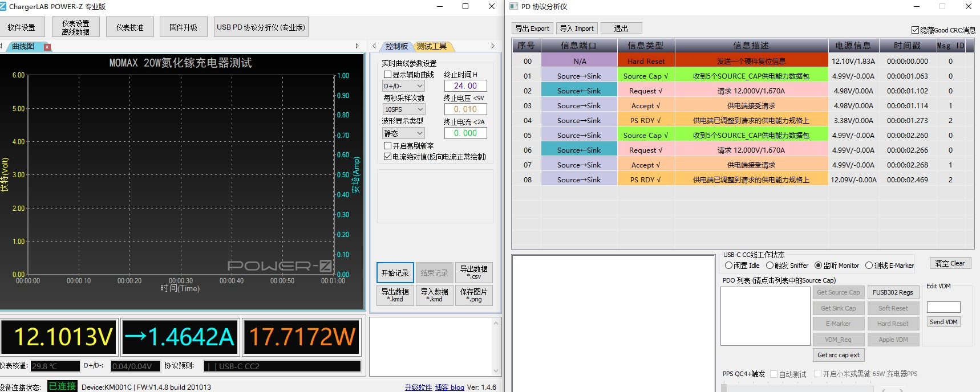Click right scroll arrow of curve tab bar

point(357,46)
